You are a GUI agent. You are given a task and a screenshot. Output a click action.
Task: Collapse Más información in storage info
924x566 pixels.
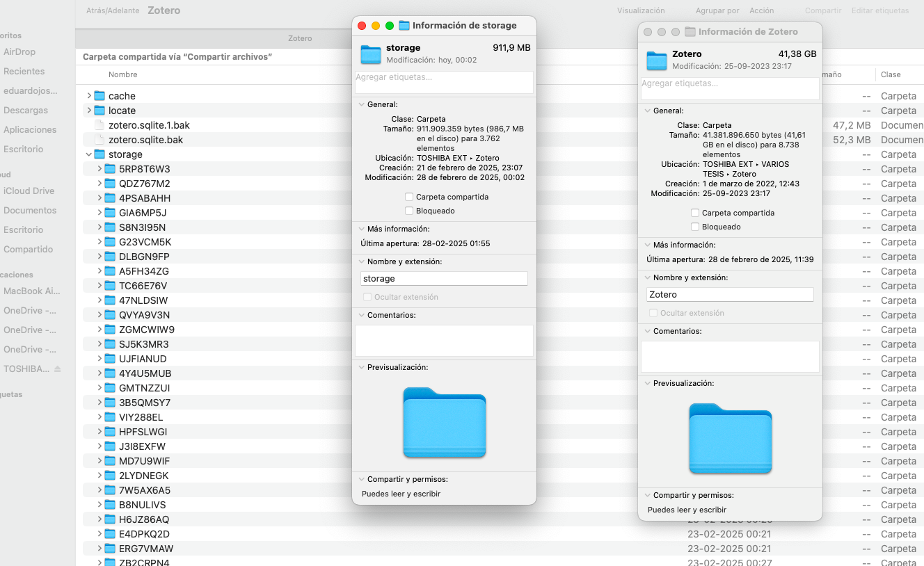pos(361,229)
